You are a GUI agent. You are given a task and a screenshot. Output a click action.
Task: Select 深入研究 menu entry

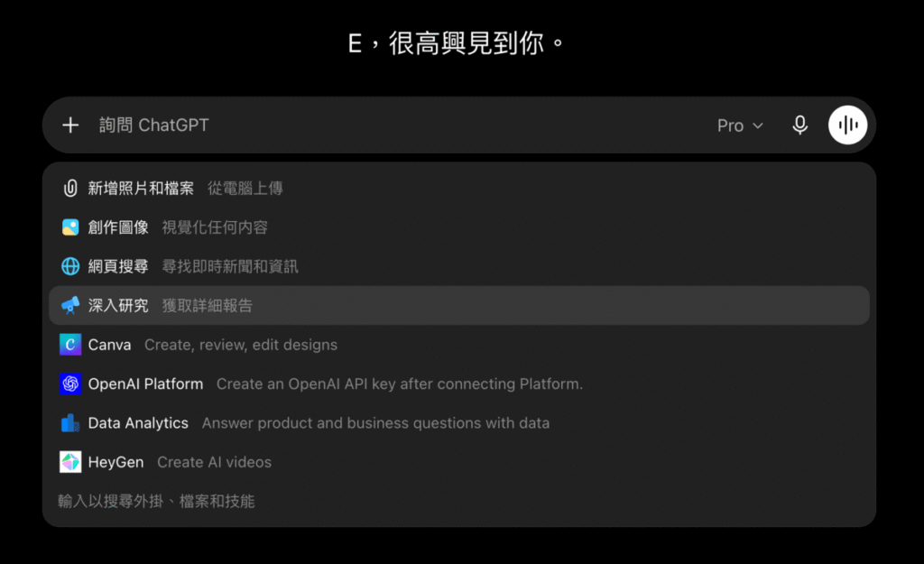[x=459, y=305]
